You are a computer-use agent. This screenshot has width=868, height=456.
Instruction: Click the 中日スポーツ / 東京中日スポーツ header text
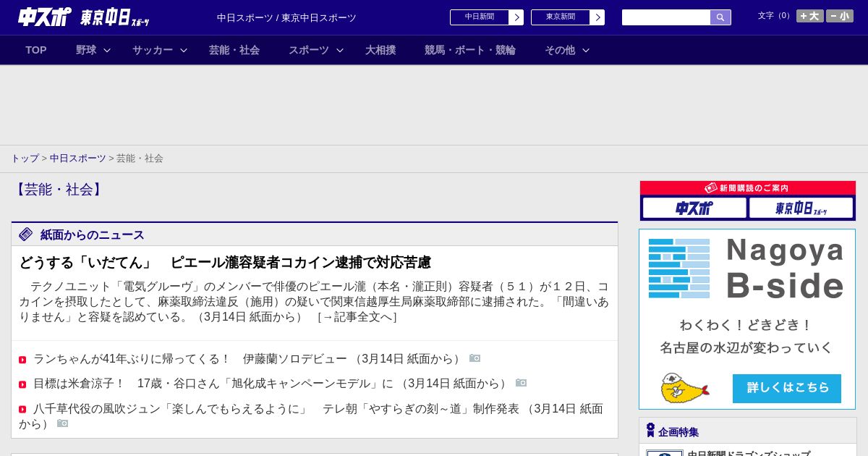(x=286, y=17)
